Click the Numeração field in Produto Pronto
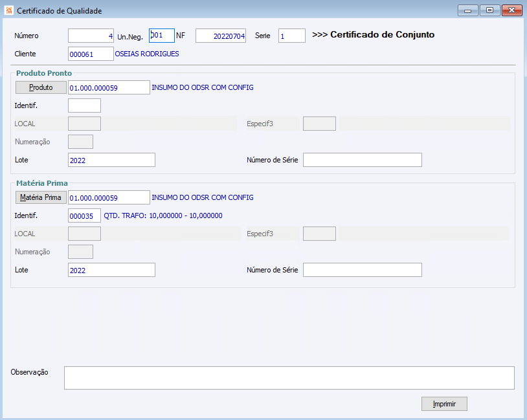Screen dimensions: 527x420 (81, 142)
